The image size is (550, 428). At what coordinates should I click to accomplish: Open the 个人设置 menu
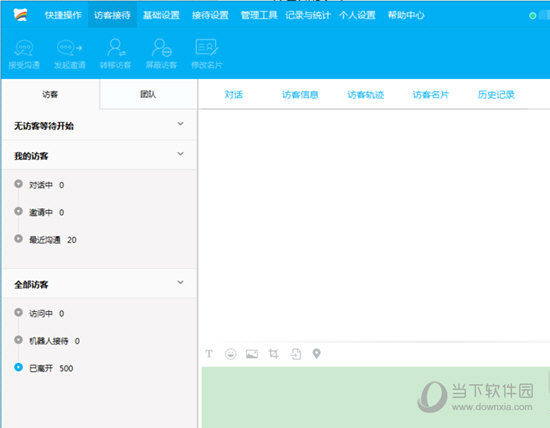pos(357,15)
